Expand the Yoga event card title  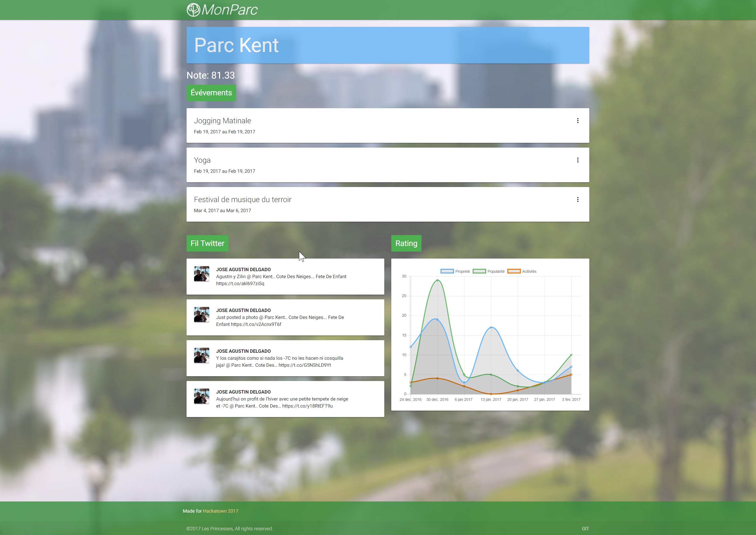(x=202, y=160)
